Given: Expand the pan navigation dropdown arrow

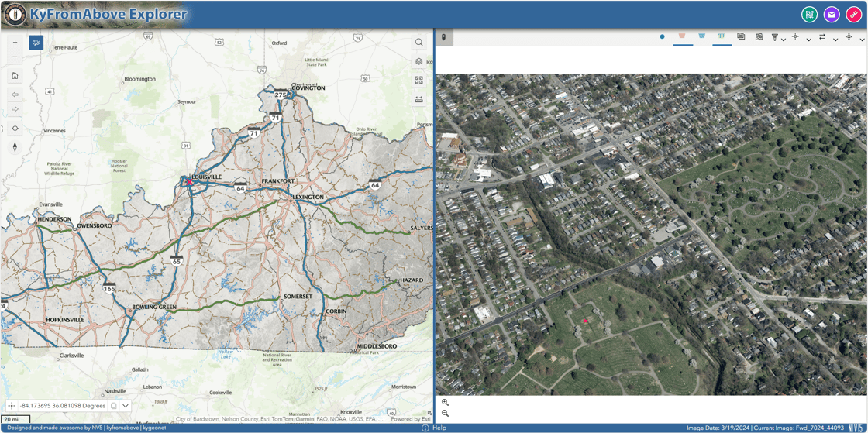Looking at the screenshot, I should click(x=862, y=40).
